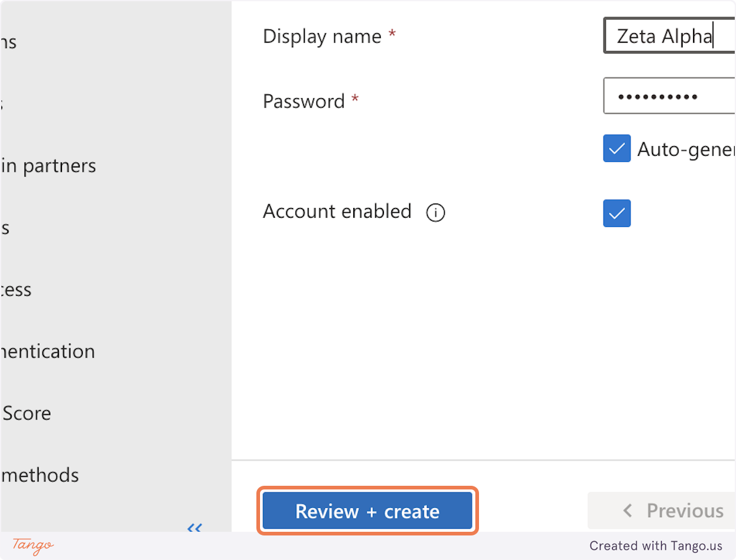Select the sidebar entry ending in 'partners'
Viewport: 736px width, 560px height.
(x=48, y=165)
